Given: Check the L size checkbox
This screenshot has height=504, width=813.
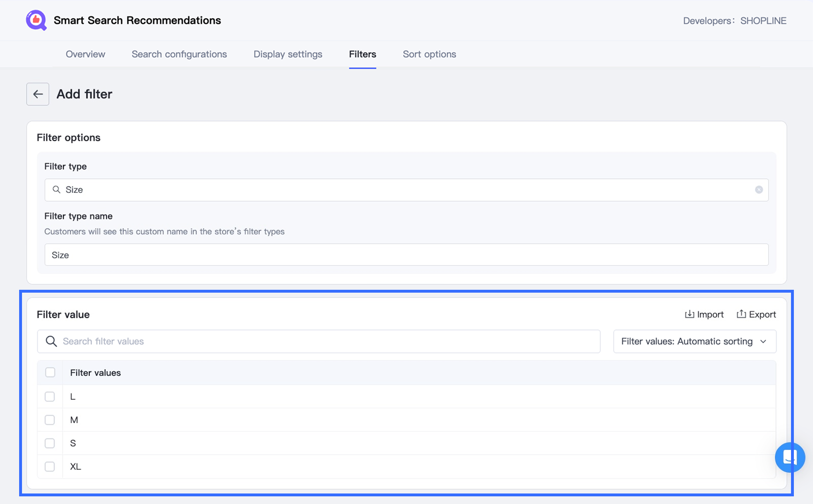Looking at the screenshot, I should (50, 396).
